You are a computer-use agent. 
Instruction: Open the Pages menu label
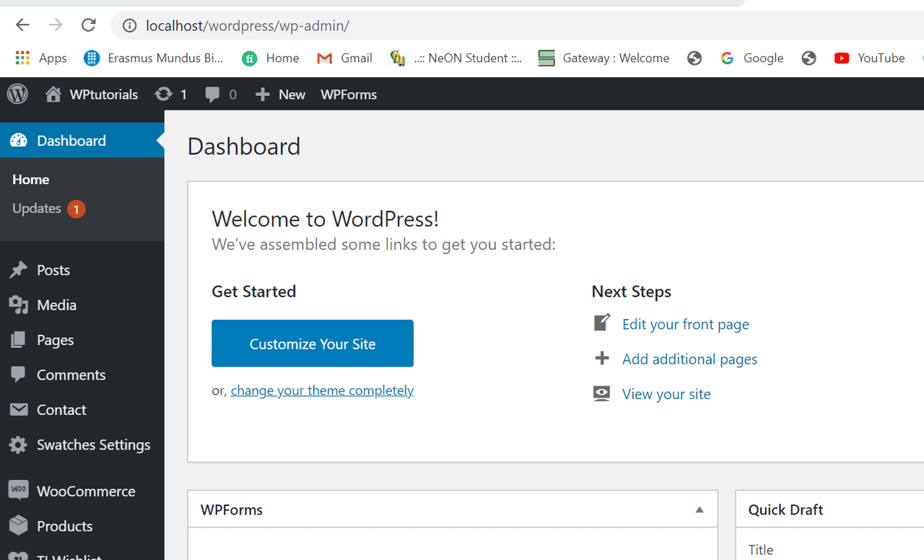[56, 340]
